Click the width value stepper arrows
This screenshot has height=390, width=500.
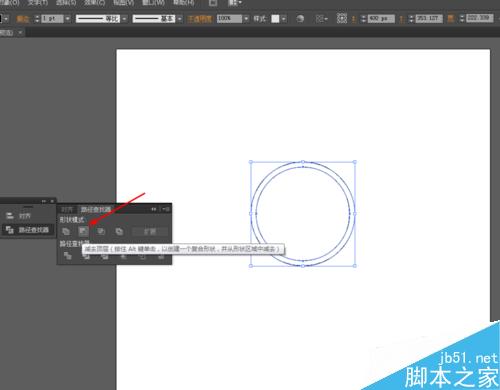click(462, 18)
